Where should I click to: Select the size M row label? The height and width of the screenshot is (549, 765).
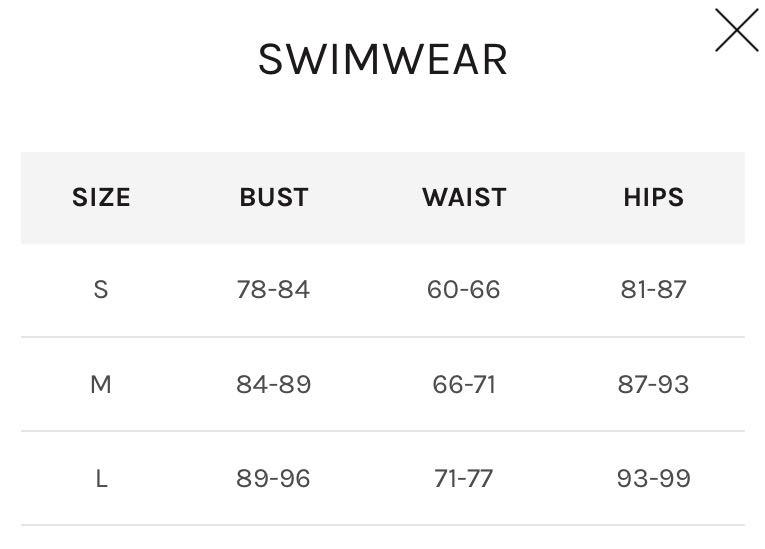(x=101, y=384)
